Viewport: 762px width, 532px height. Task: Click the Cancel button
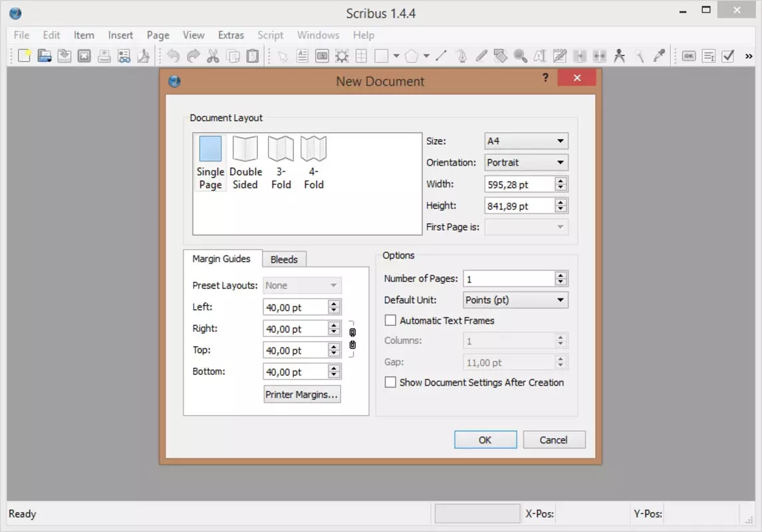[554, 440]
